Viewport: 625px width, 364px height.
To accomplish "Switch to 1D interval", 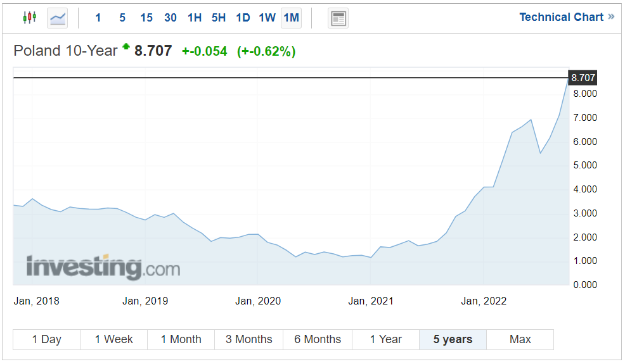I will 243,18.
